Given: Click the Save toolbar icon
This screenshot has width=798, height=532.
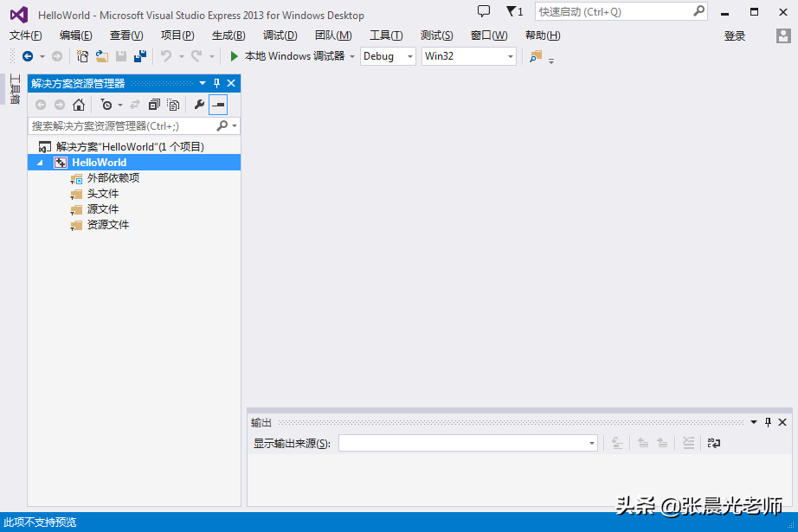Looking at the screenshot, I should pos(121,56).
